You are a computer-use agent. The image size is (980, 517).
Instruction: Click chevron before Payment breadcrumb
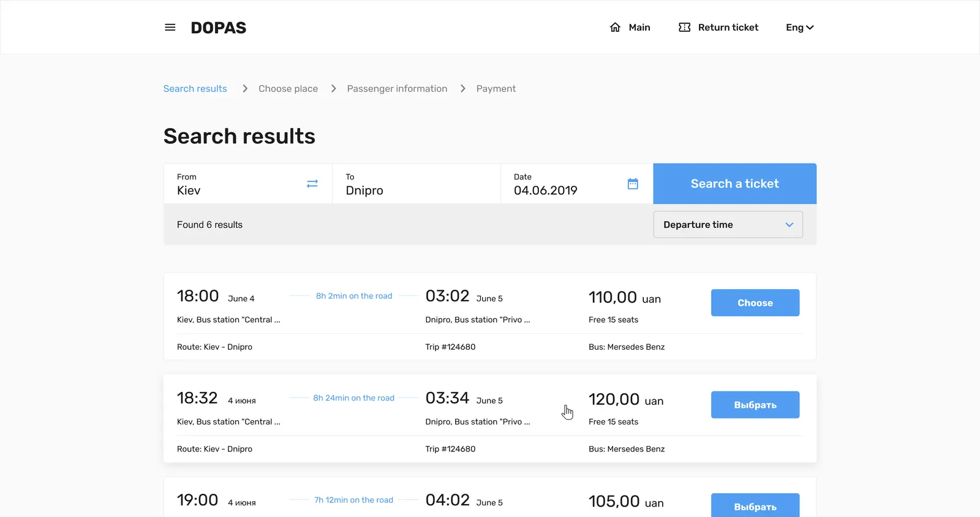[x=463, y=89]
